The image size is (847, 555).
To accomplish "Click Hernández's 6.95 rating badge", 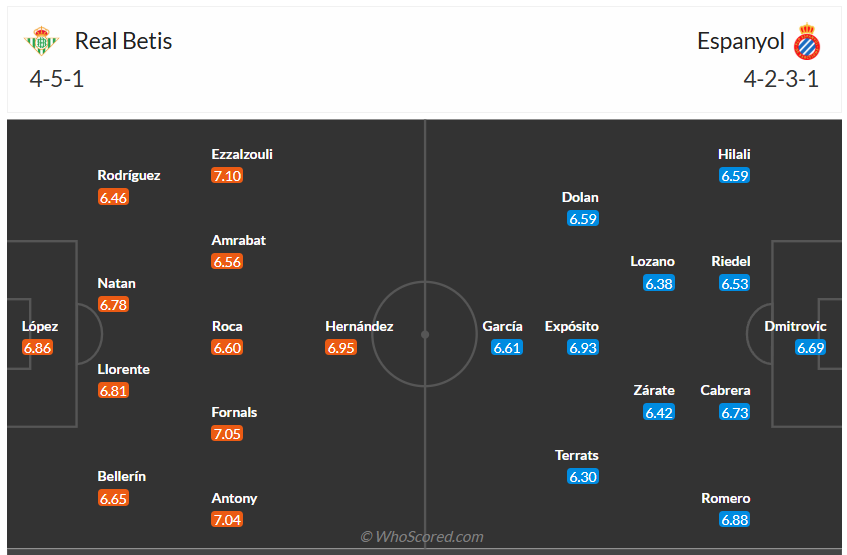I will (341, 348).
